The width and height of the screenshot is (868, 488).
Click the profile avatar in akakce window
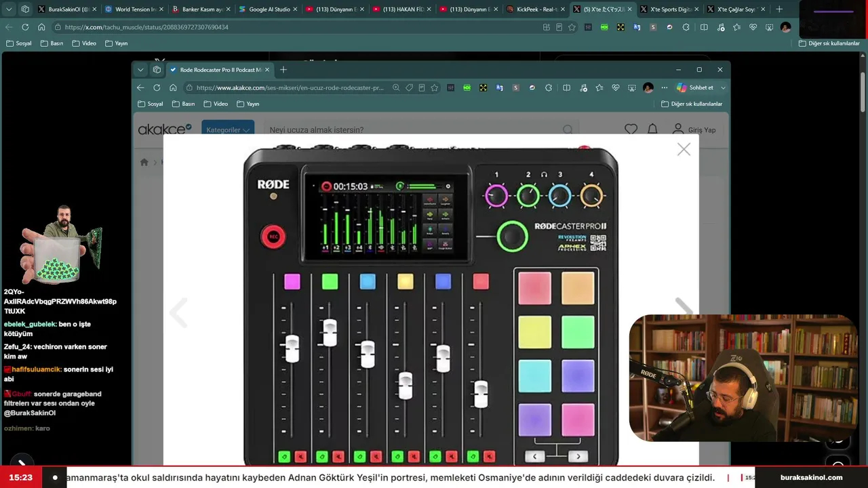point(648,87)
